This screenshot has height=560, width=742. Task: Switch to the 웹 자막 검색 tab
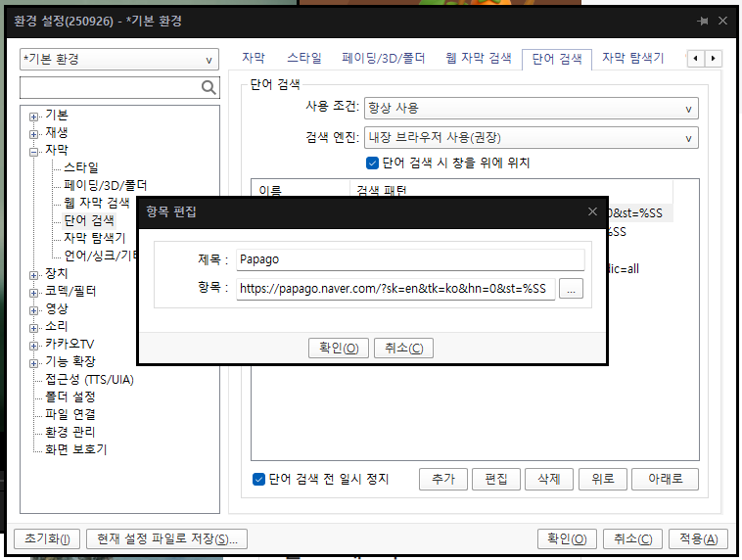tap(479, 58)
